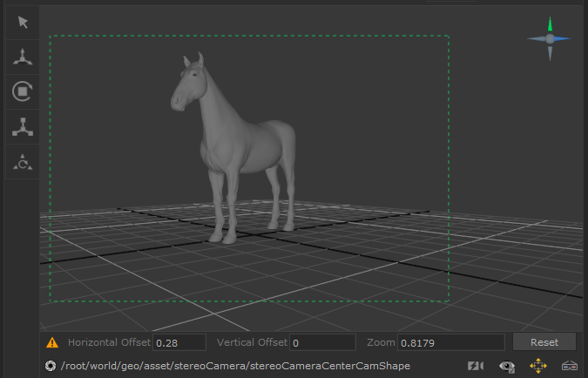Click the warning triangle icon
Screen dimensions: 588x378
coord(52,342)
